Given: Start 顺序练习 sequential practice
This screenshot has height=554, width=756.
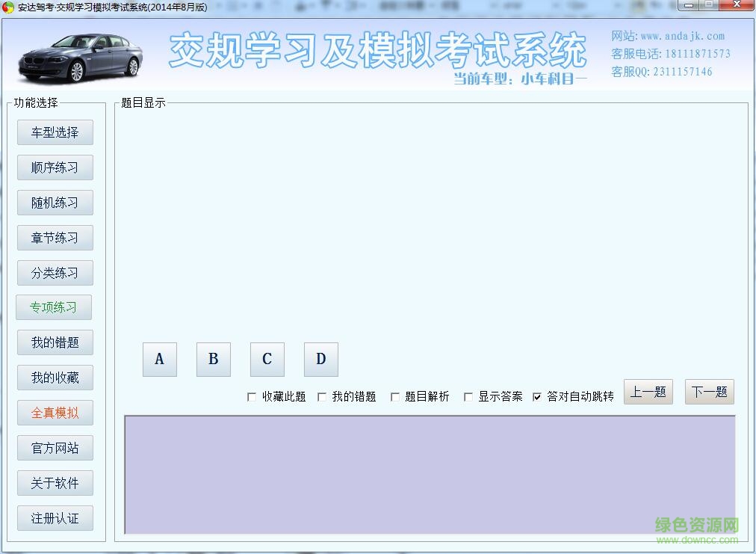Looking at the screenshot, I should click(55, 167).
